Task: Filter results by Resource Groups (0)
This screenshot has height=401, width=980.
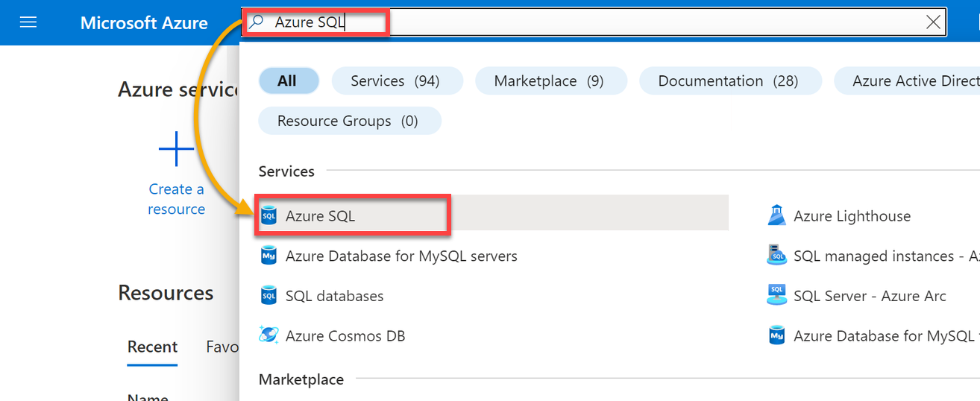Action: [348, 121]
